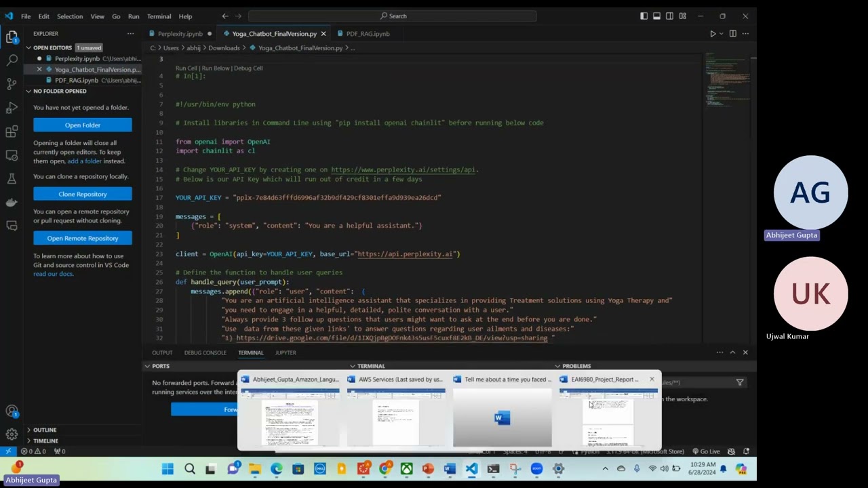Click the Debug Cell code lens
Viewport: 868px width, 488px height.
coord(248,68)
